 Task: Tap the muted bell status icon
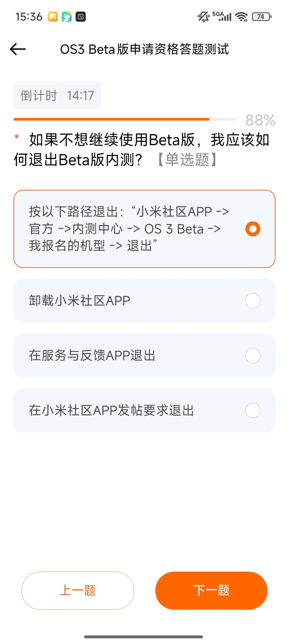(x=203, y=17)
